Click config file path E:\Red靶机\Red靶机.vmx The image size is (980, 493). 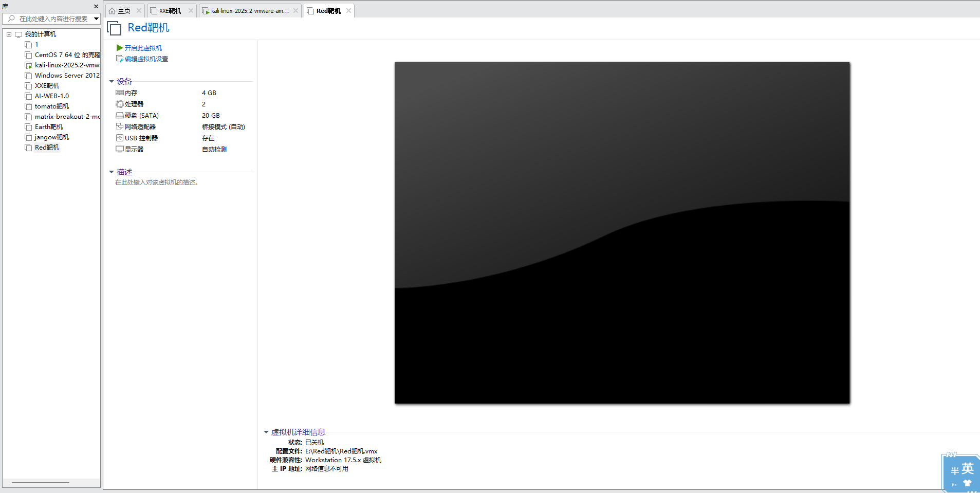[x=341, y=451]
